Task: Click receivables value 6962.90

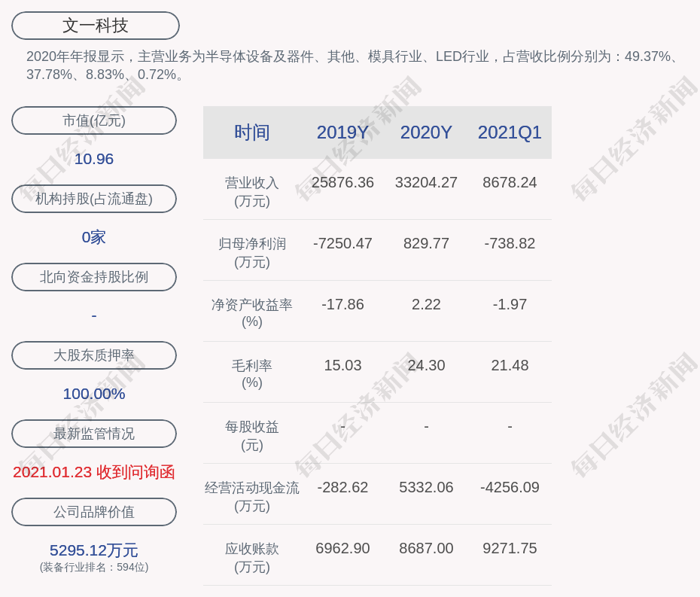Action: [x=342, y=548]
